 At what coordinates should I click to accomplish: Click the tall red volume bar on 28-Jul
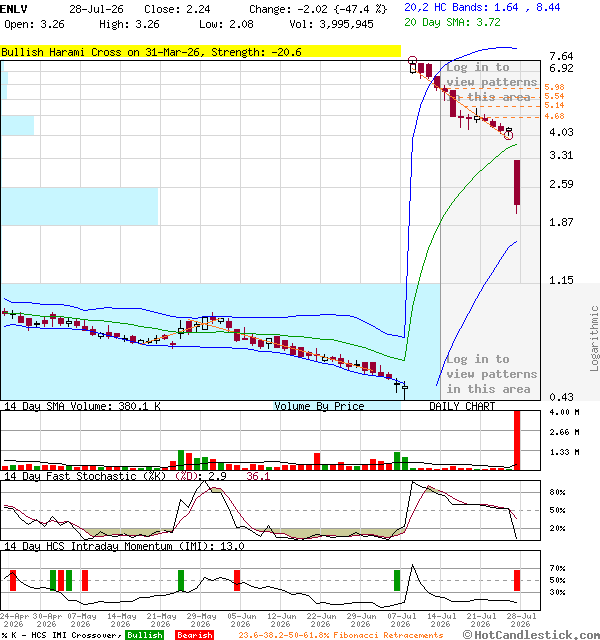517,440
